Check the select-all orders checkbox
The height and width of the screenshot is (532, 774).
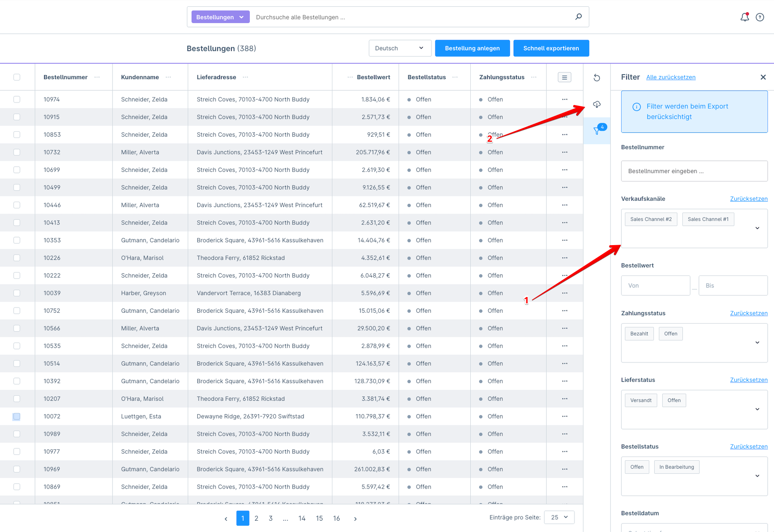tap(17, 77)
